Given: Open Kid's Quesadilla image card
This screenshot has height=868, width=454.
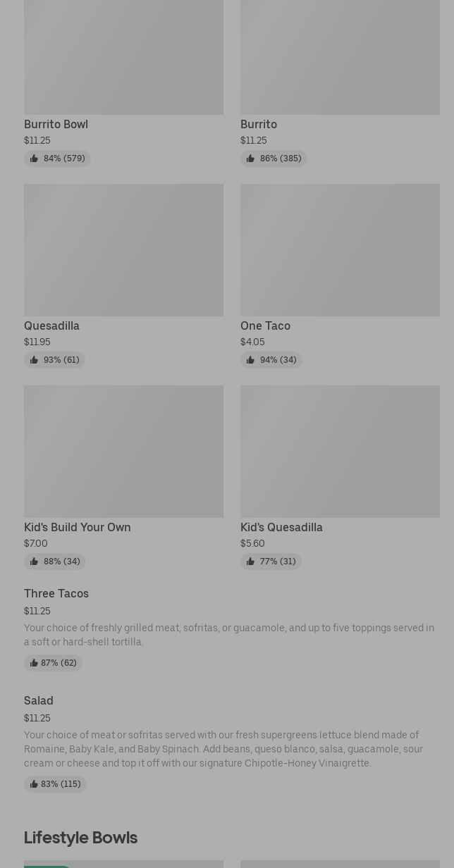Looking at the screenshot, I should tap(340, 452).
